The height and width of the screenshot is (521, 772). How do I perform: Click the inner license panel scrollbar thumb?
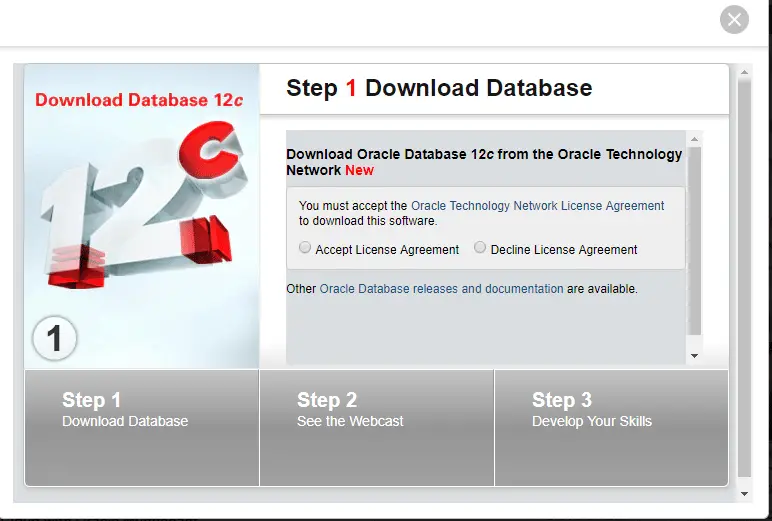pyautogui.click(x=694, y=241)
